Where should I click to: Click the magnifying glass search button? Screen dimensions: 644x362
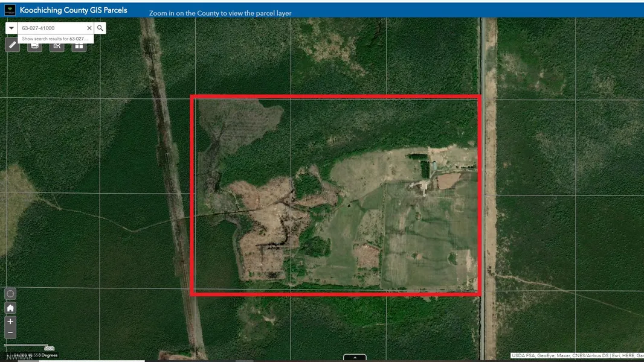pyautogui.click(x=100, y=28)
